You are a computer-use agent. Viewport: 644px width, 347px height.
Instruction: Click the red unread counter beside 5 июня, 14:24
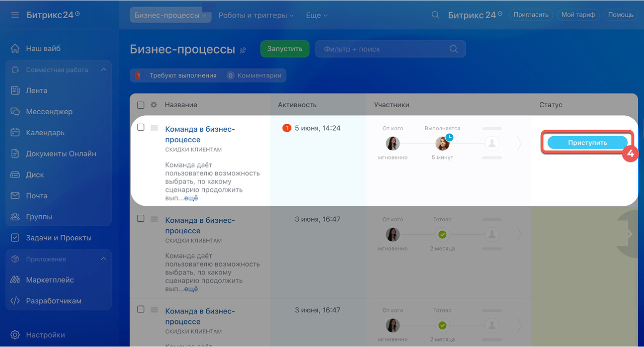point(287,128)
